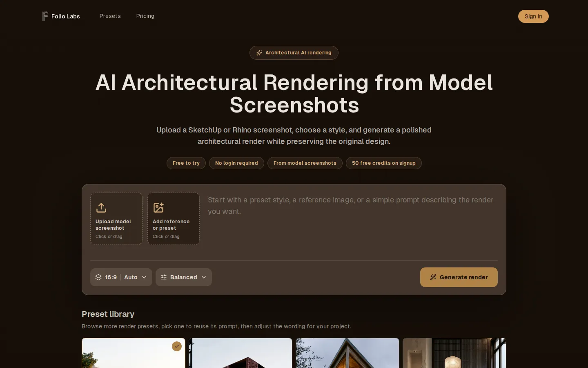Click the Preset library heading

coord(108,314)
